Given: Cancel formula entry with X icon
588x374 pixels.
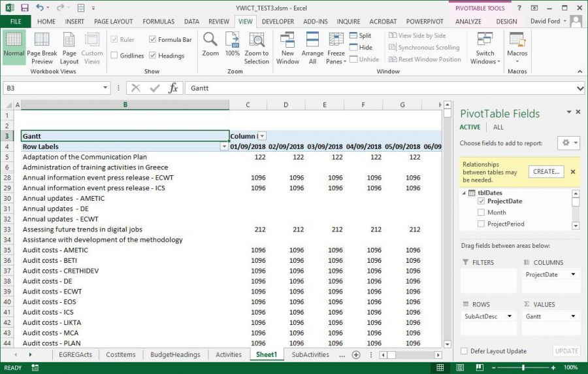Looking at the screenshot, I should 136,88.
